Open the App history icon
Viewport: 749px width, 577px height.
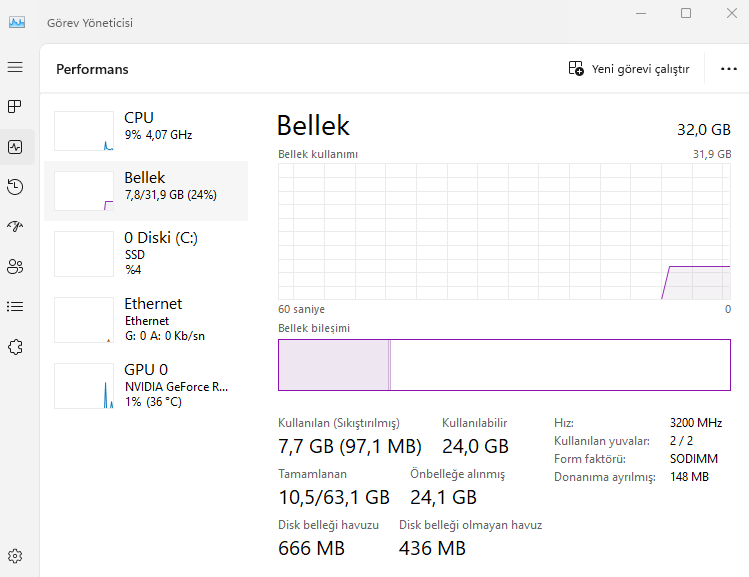15,187
